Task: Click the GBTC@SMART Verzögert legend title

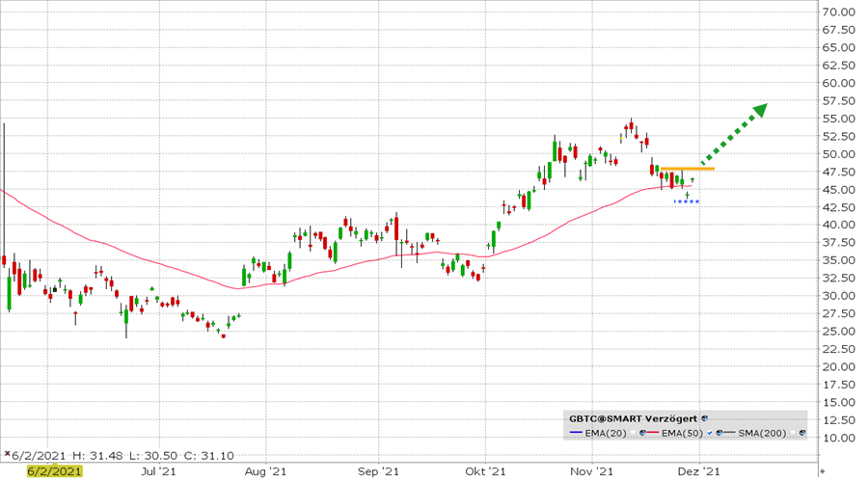Action: (x=633, y=419)
